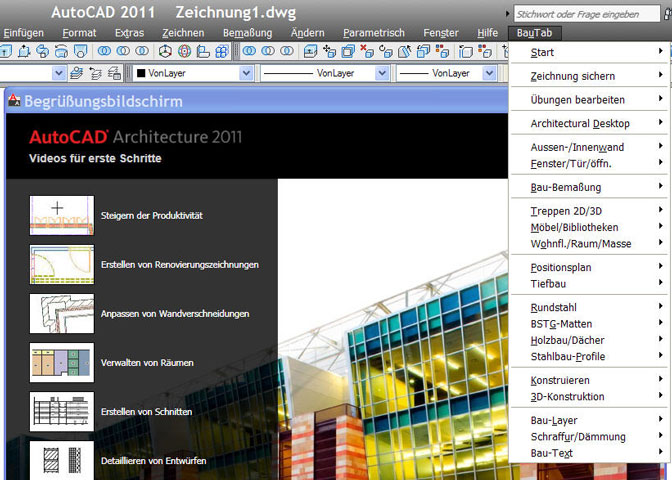Screen dimensions: 672x480
Task: Choose Bau-Layer menu entry
Action: coord(589,420)
